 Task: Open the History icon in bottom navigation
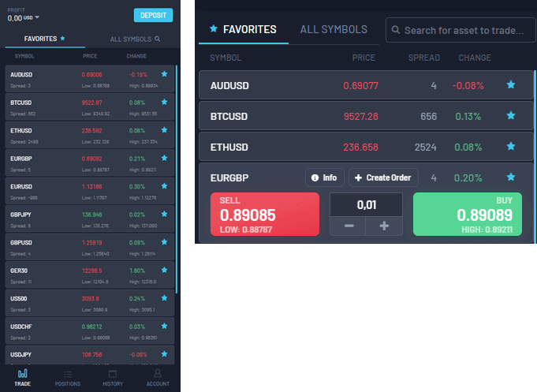tap(113, 377)
